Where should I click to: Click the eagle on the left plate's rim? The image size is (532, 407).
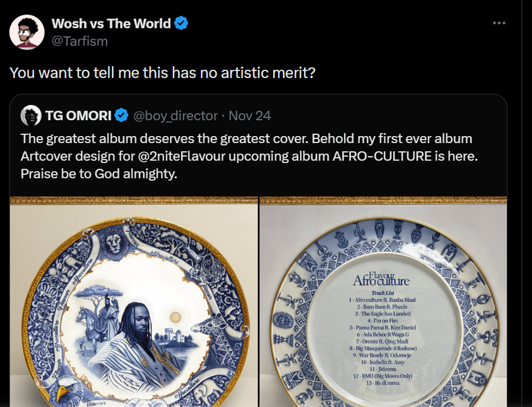click(67, 390)
